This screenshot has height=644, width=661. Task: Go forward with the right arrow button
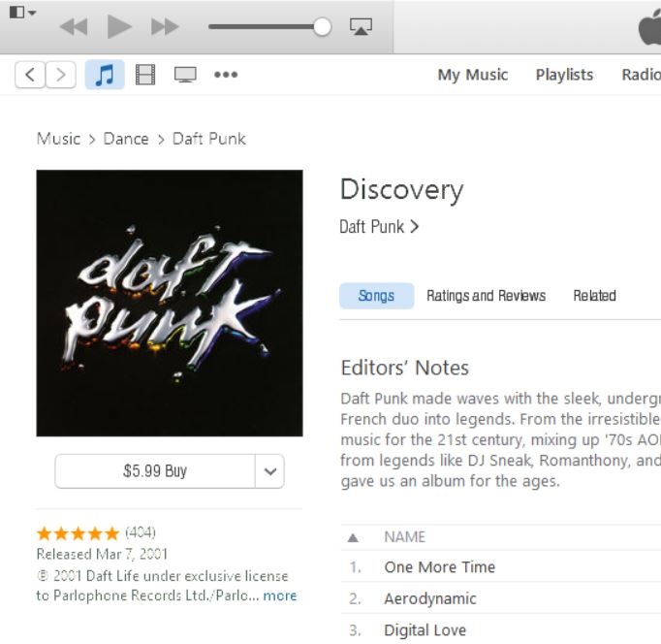(x=61, y=75)
